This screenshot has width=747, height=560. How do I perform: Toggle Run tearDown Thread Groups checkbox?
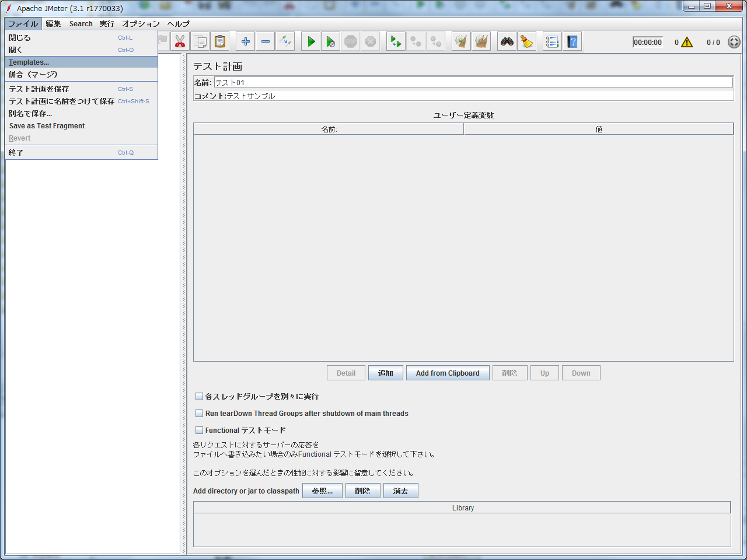pyautogui.click(x=199, y=414)
